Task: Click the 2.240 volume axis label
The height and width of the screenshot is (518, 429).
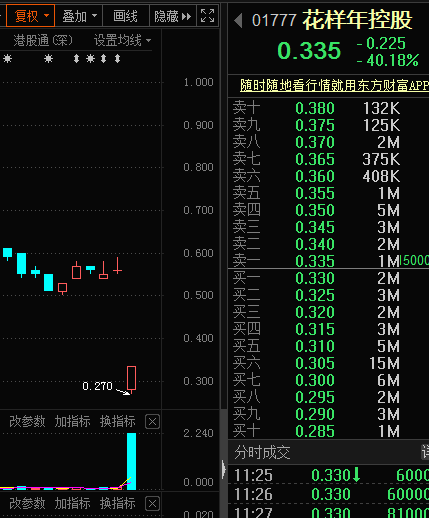Action: tap(198, 433)
